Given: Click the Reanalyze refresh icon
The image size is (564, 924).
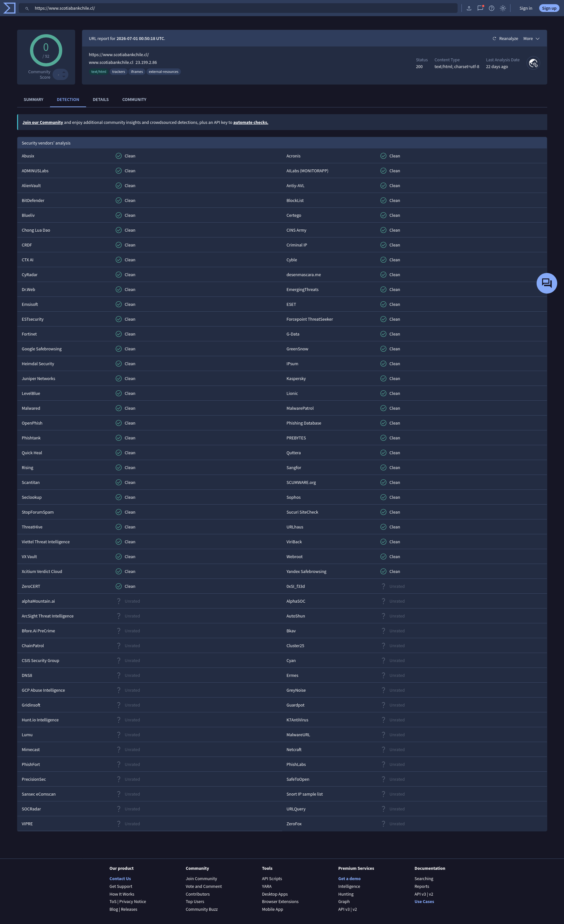Looking at the screenshot, I should tap(494, 39).
